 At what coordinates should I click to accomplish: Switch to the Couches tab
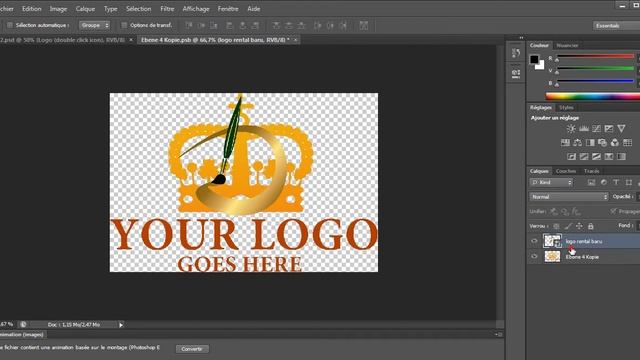(x=566, y=171)
